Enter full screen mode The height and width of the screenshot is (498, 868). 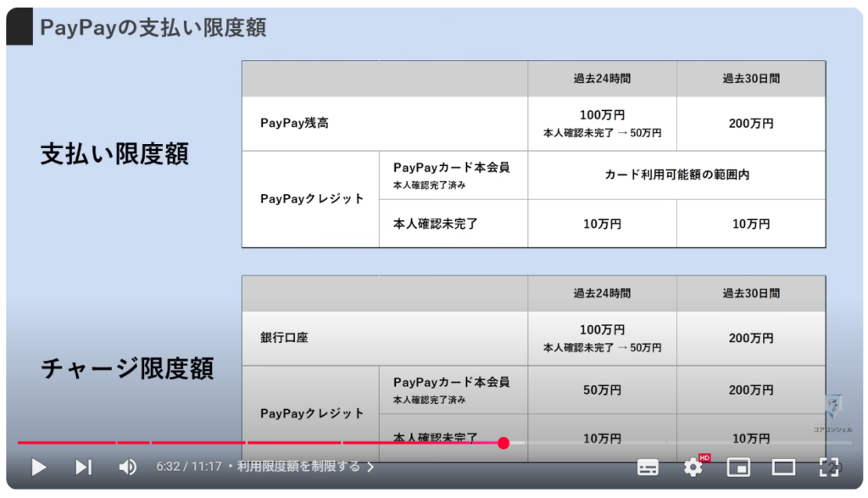coord(829,468)
